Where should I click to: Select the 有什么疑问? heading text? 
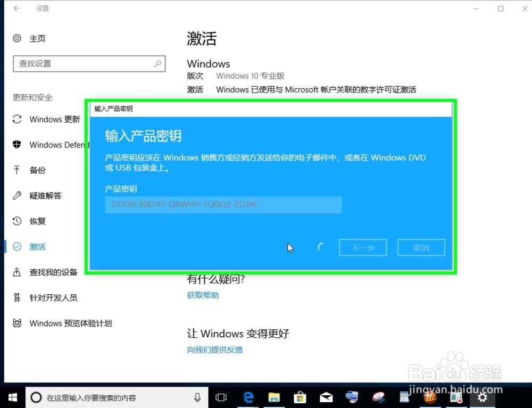[x=216, y=279]
